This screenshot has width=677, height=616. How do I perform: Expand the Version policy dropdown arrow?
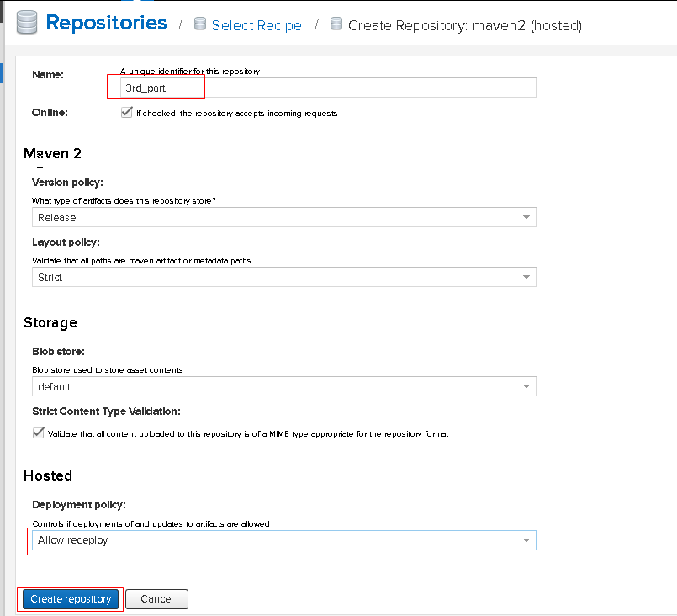526,217
